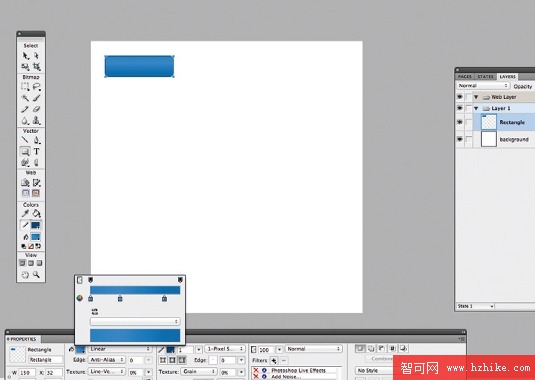The width and height of the screenshot is (535, 380).
Task: Hide the Rectangle object's eye icon
Action: (x=460, y=122)
